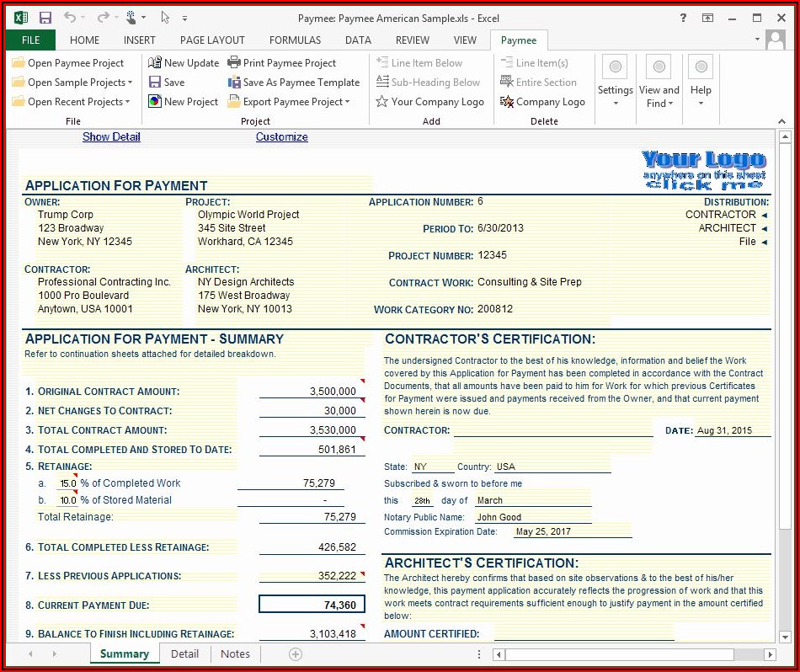Click the Customize link
The width and height of the screenshot is (800, 672).
(281, 137)
